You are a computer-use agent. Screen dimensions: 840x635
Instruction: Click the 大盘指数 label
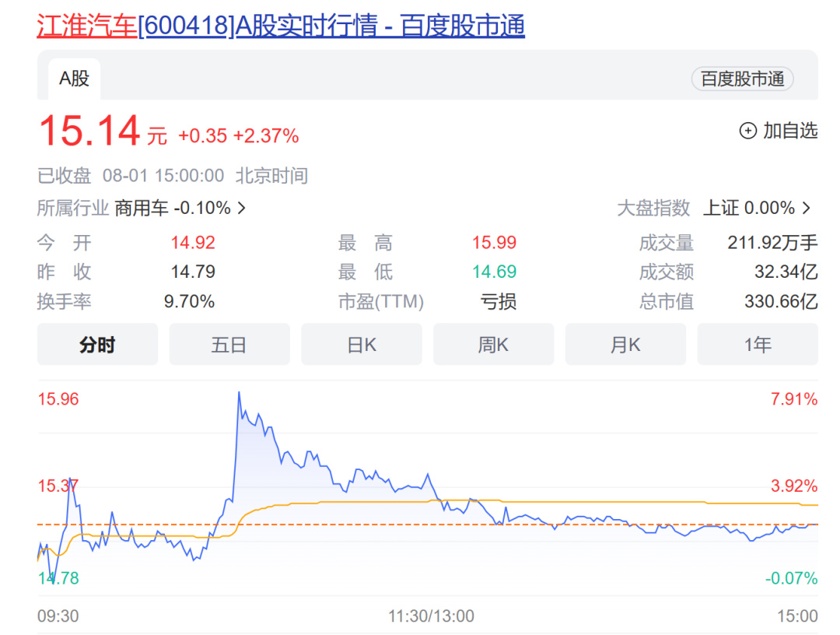point(653,208)
